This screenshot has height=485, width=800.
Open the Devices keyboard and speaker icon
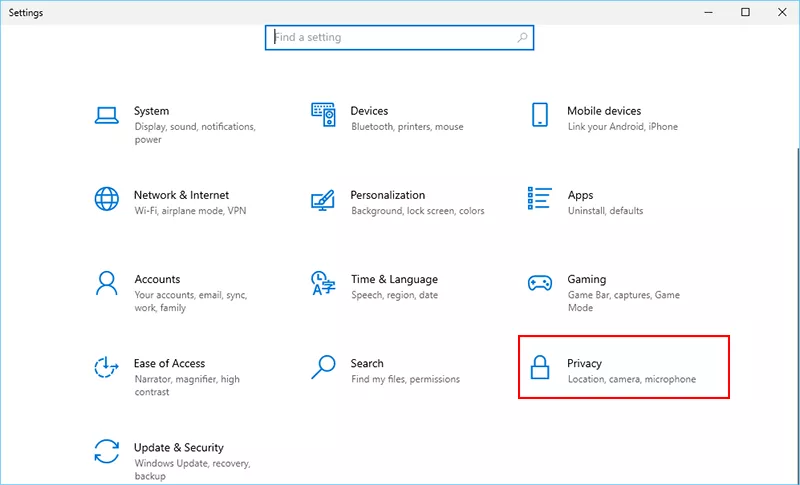323,114
